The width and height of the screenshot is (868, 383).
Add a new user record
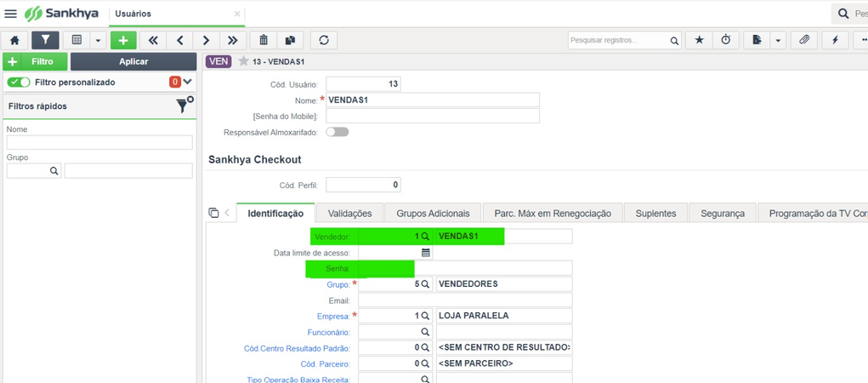(x=123, y=40)
